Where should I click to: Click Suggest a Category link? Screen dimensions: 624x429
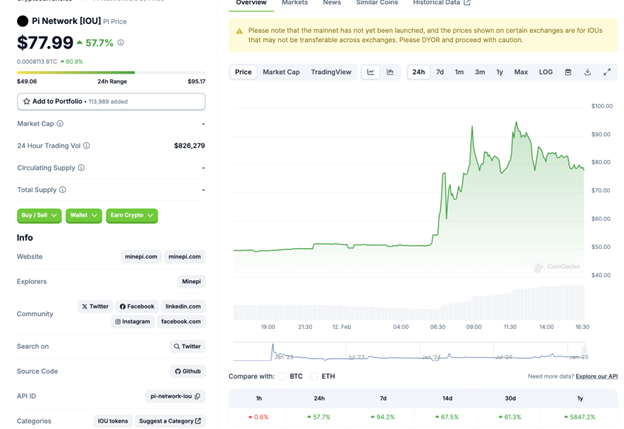click(x=170, y=421)
